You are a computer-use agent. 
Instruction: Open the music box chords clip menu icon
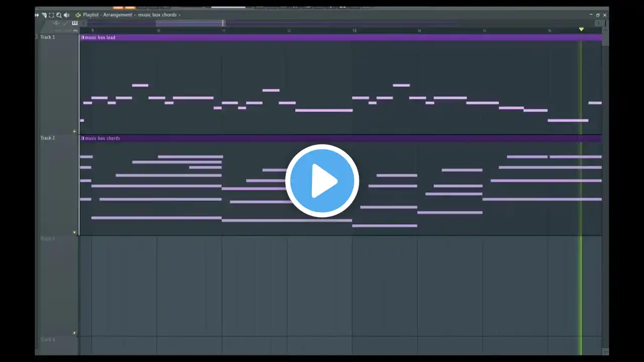click(83, 138)
